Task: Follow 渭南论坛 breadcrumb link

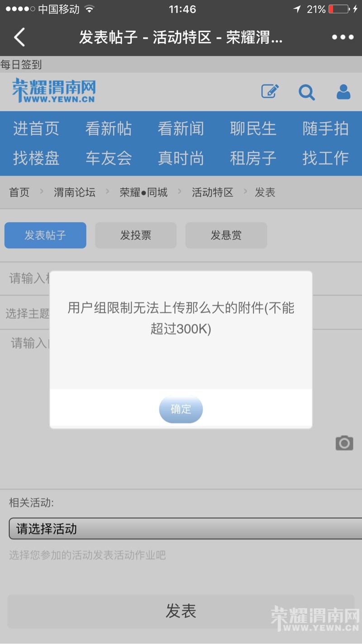Action: tap(75, 192)
